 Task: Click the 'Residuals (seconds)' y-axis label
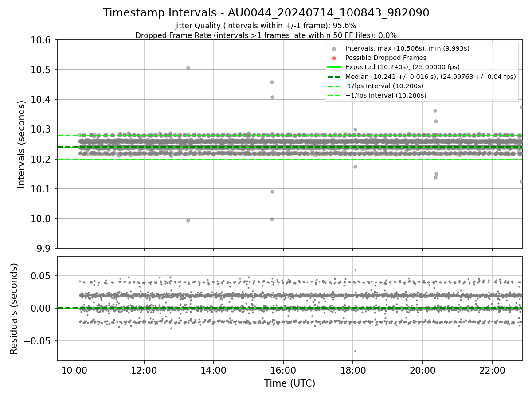14,309
